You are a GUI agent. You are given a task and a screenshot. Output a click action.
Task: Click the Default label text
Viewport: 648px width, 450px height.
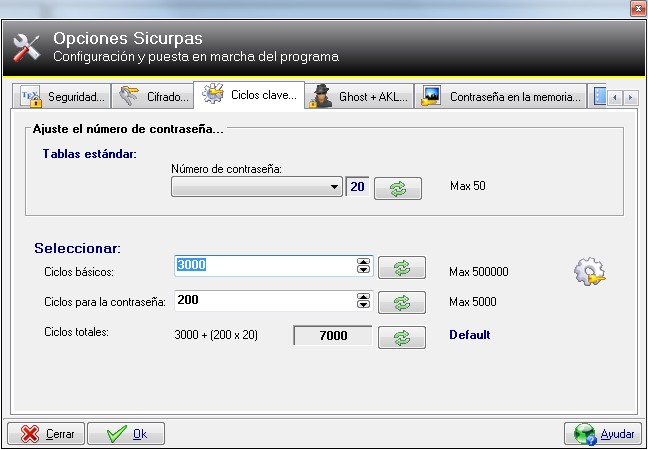[x=469, y=335]
